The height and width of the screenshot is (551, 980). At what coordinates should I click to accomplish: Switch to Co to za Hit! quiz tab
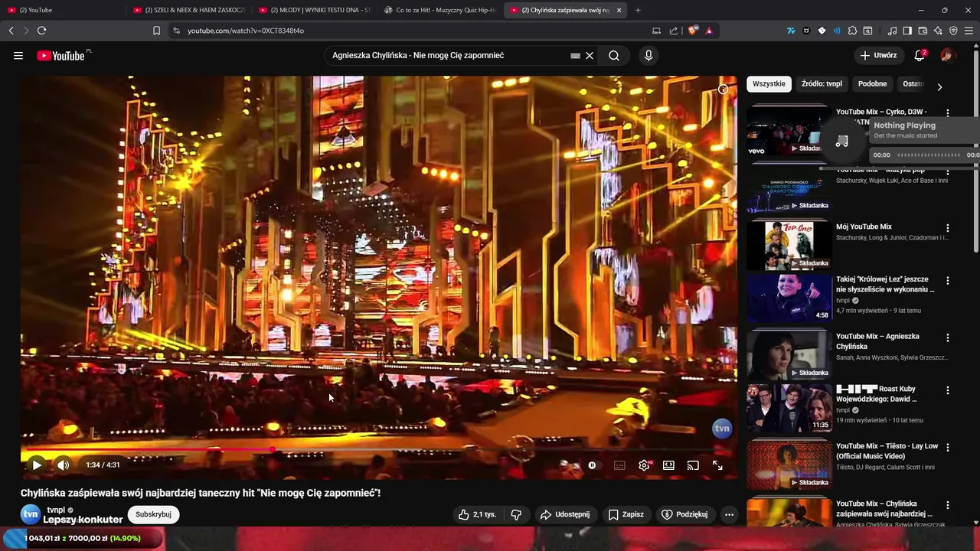[x=440, y=10]
